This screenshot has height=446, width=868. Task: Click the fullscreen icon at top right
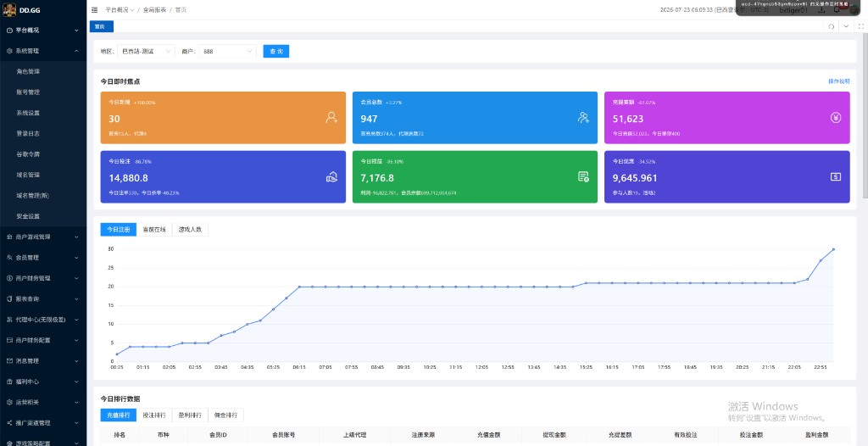tap(861, 26)
